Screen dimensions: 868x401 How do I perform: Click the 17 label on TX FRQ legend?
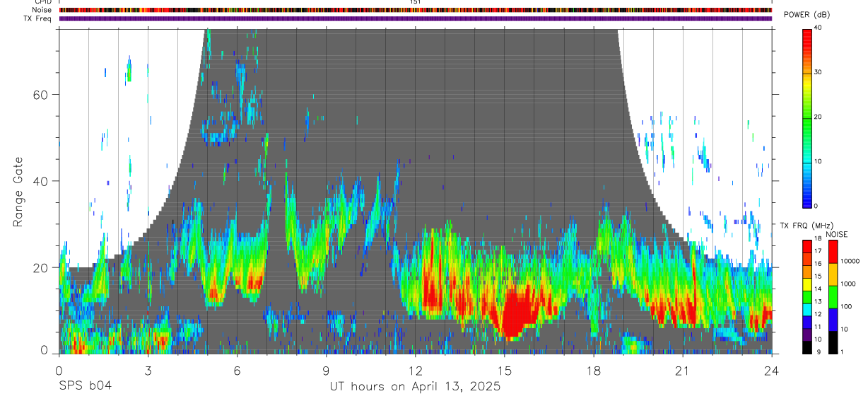[x=817, y=251]
